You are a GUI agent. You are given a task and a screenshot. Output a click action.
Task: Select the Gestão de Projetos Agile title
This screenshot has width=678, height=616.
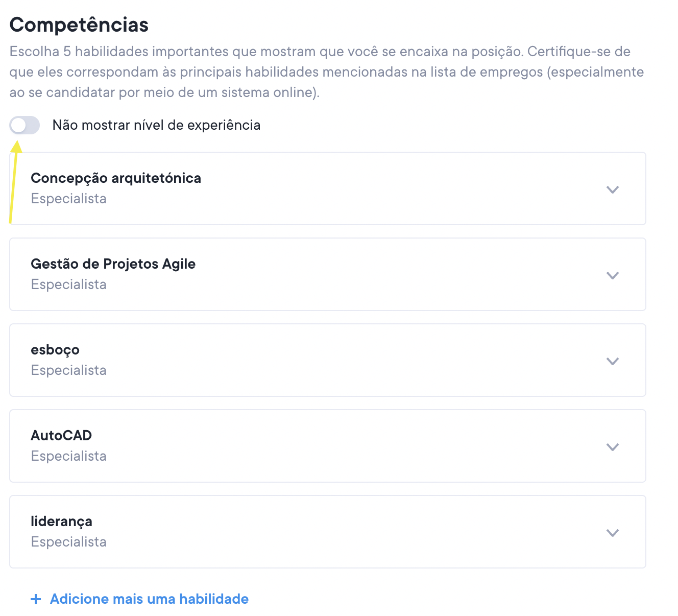(x=113, y=264)
